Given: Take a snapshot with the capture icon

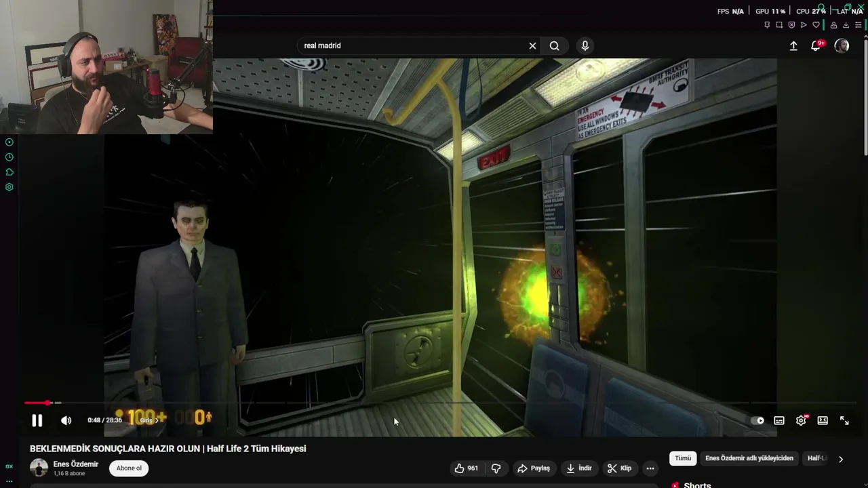Looking at the screenshot, I should click(x=779, y=25).
